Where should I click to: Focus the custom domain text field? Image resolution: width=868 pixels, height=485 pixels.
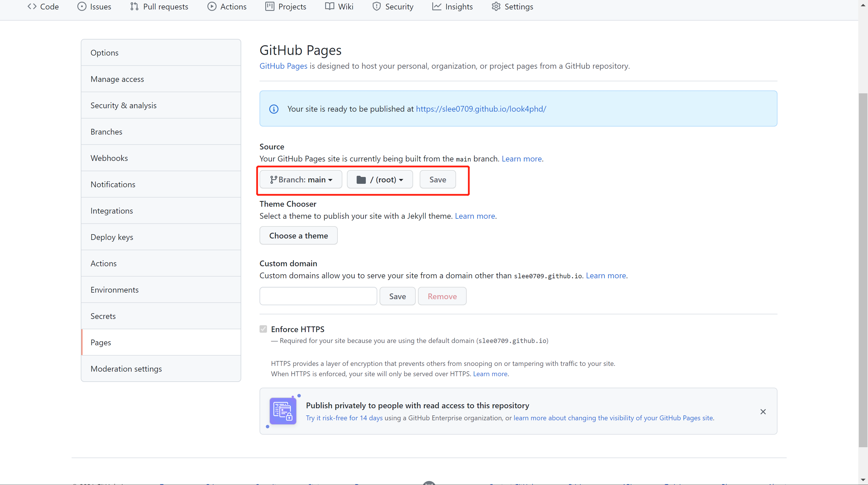tap(318, 296)
